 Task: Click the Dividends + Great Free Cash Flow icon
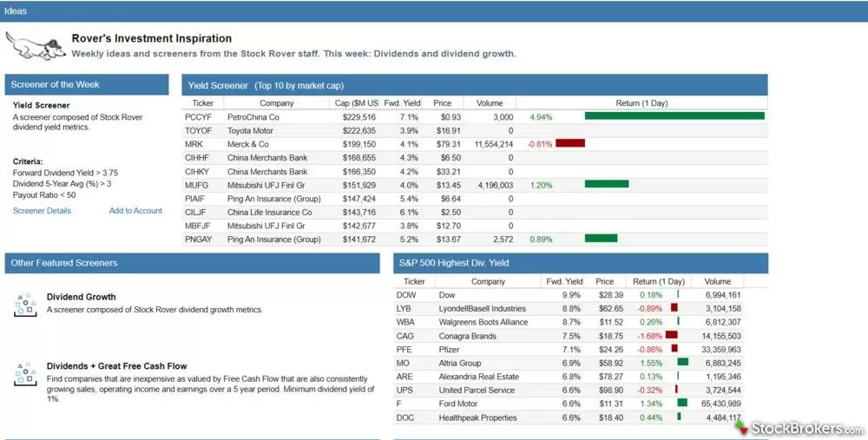click(25, 374)
